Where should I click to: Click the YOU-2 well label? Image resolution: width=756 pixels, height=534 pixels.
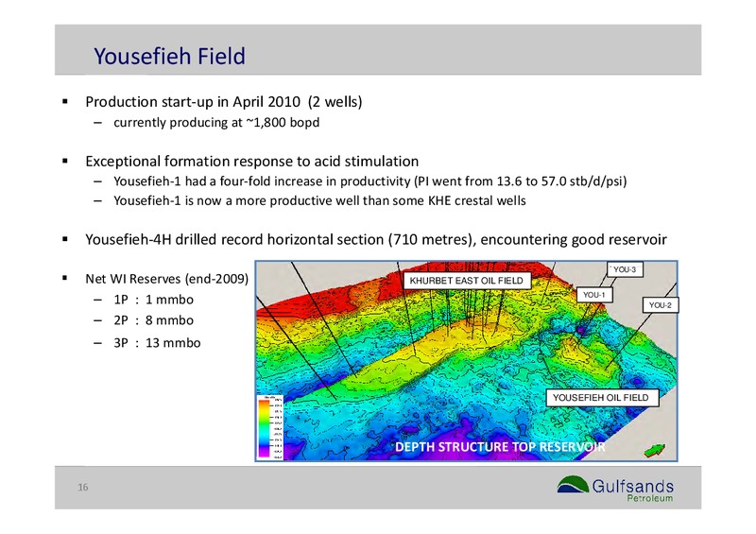(x=660, y=305)
